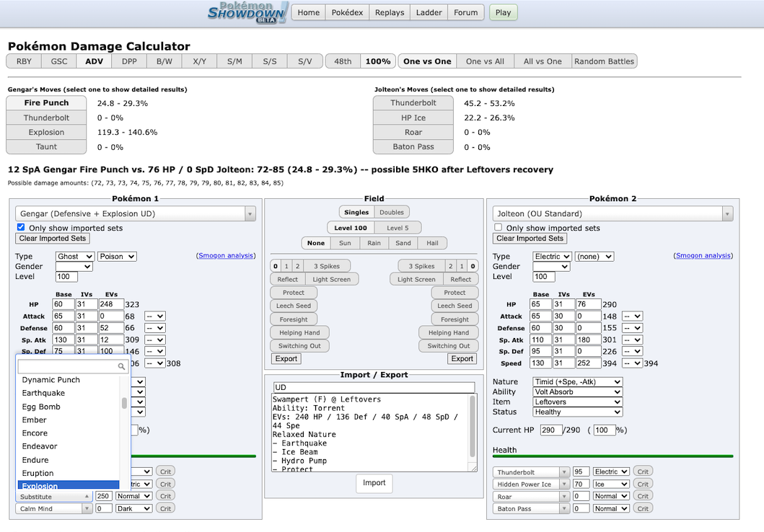This screenshot has width=764, height=532.
Task: Click the move list scrollbar thumb
Action: click(x=124, y=403)
